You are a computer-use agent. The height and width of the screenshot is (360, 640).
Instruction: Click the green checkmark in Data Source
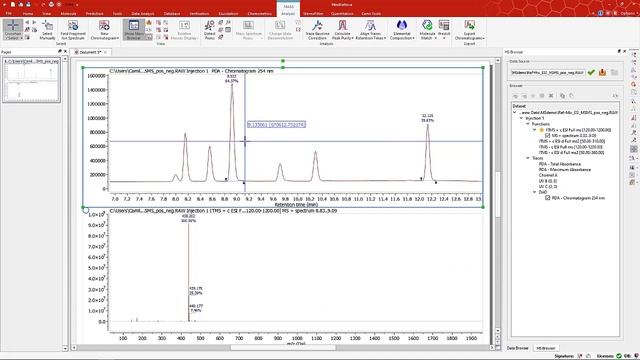pos(591,72)
